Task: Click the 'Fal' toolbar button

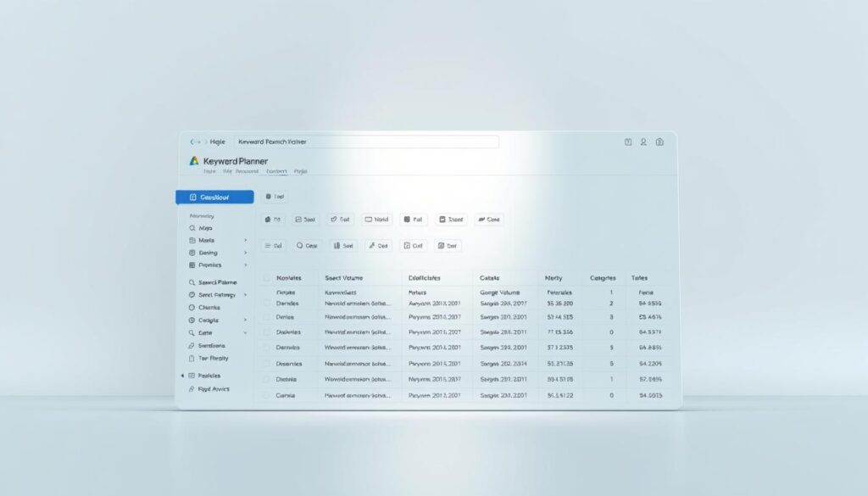Action: tap(413, 220)
